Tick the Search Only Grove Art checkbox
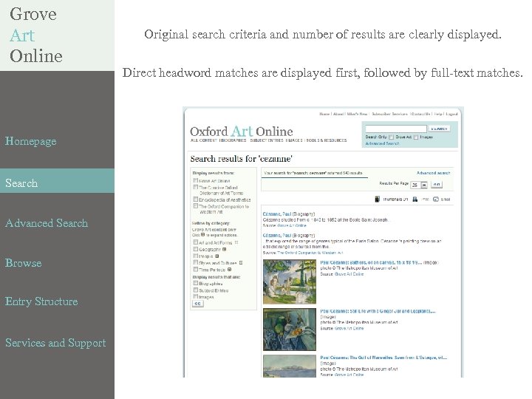This screenshot has height=399, width=532. coord(391,137)
